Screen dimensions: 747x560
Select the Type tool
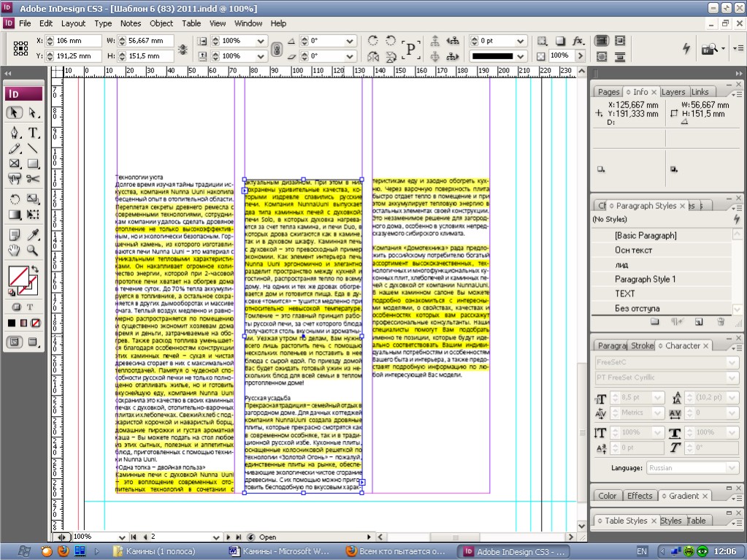click(32, 132)
